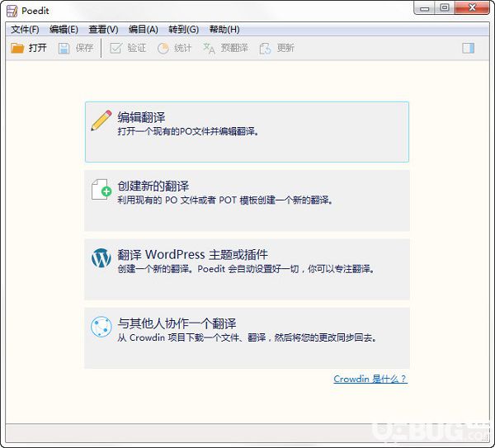The image size is (495, 448).
Task: Click text 从 Crowdin 项目下载一个文件
Action: [247, 337]
